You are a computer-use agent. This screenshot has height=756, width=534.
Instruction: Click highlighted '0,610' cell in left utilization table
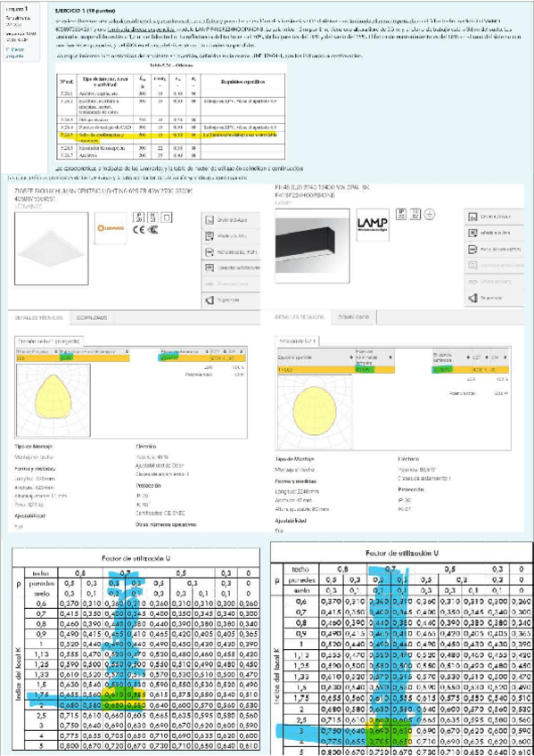[114, 694]
